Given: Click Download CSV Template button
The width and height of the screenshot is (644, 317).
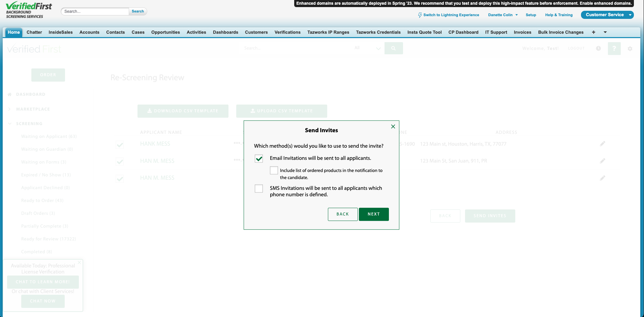Looking at the screenshot, I should click(183, 111).
